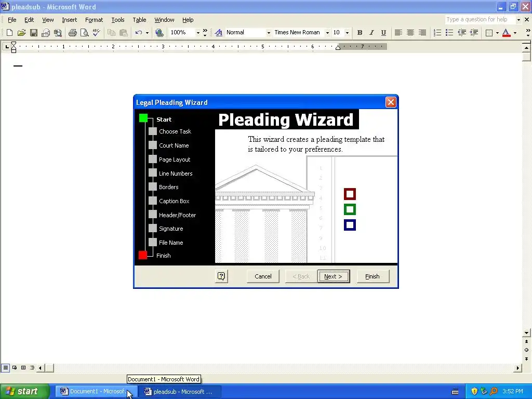Click the Copy toolbar icon
The width and height of the screenshot is (532, 399).
click(x=111, y=33)
